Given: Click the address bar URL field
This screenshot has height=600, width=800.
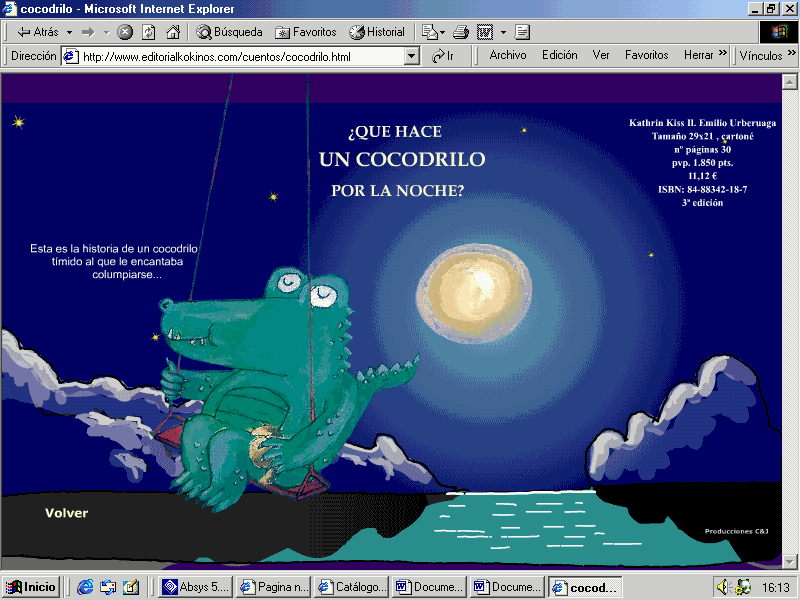Looking at the screenshot, I should (x=242, y=57).
